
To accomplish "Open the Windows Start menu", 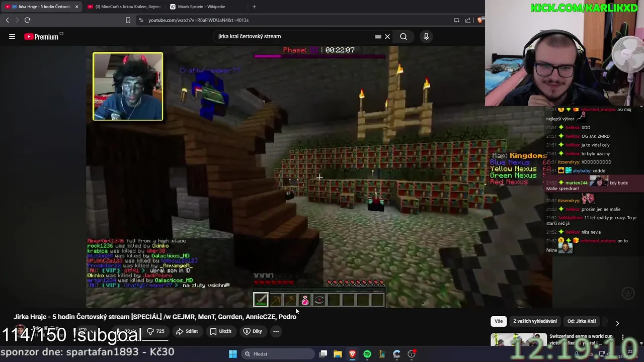I will [x=233, y=354].
